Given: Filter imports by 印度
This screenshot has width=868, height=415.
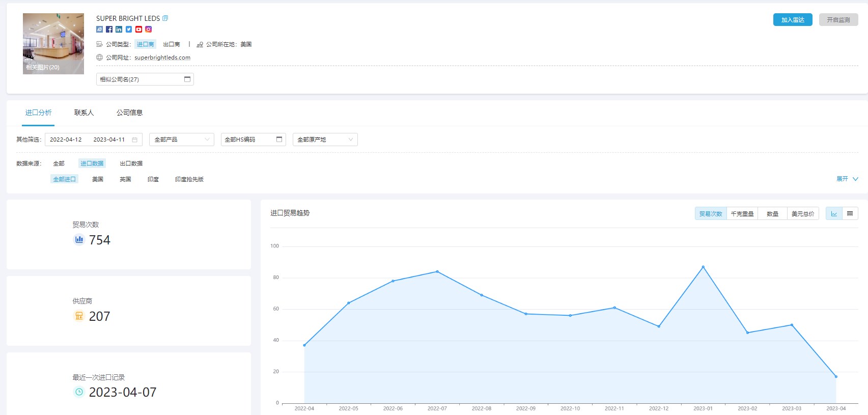Looking at the screenshot, I should (153, 179).
